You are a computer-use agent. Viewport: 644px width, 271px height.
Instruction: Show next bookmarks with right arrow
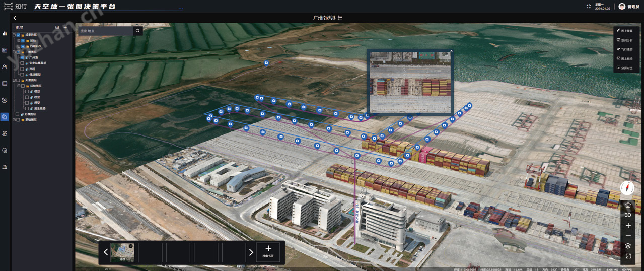251,252
